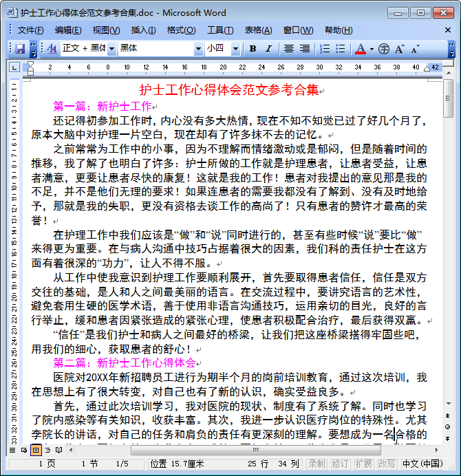Click the page count 1/5 in status bar
This screenshot has height=476, width=461.
click(x=122, y=464)
